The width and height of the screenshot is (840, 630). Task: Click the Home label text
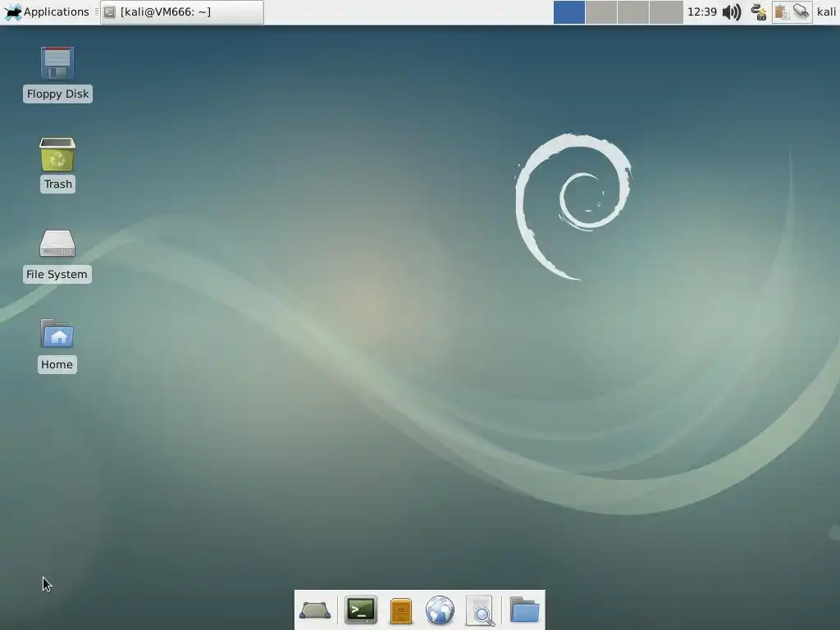(57, 365)
